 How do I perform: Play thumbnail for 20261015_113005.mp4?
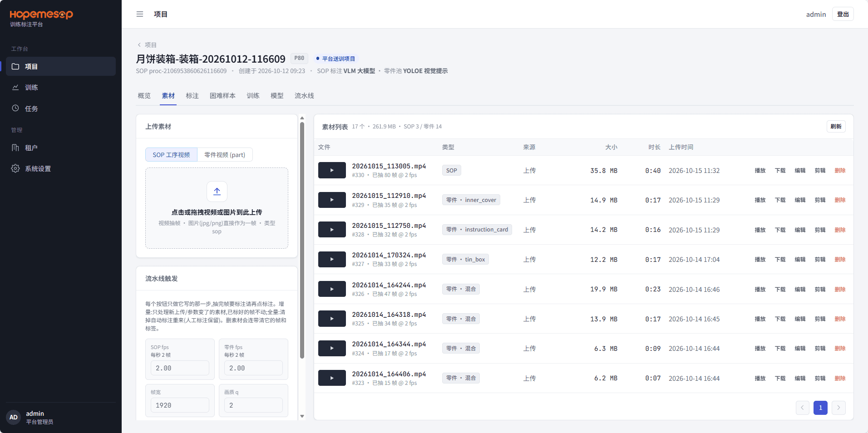332,170
